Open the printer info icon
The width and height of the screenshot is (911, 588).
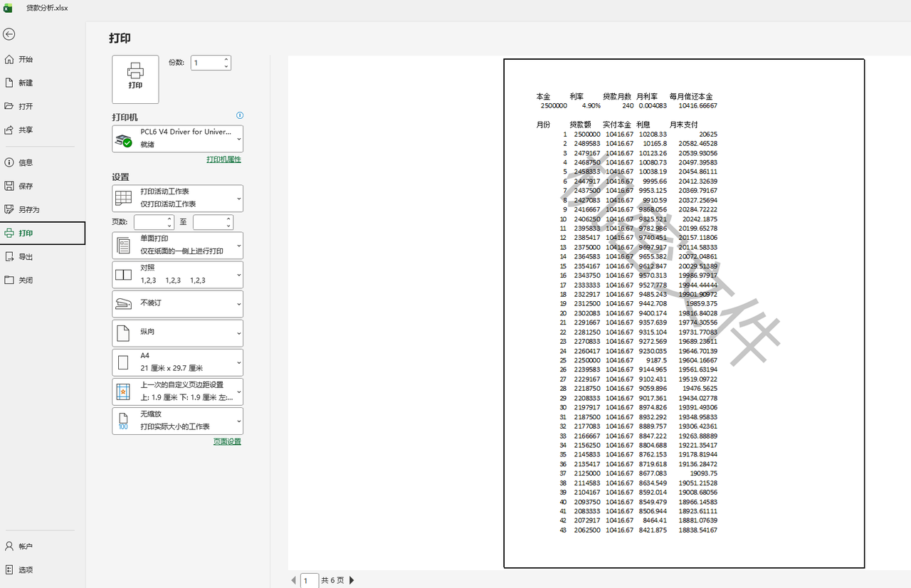click(x=240, y=115)
